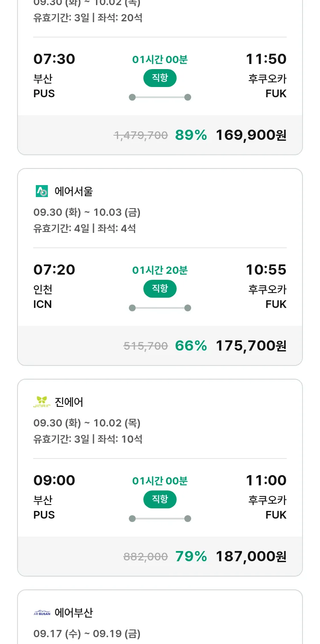320x644 pixels.
Task: Select the 175,700원 Air Seoul fare
Action: coord(251,346)
